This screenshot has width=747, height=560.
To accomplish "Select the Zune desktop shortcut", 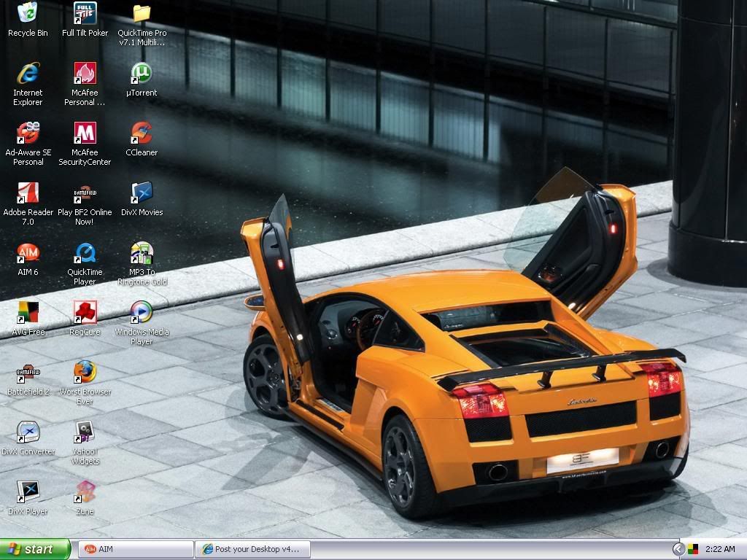I will [85, 492].
